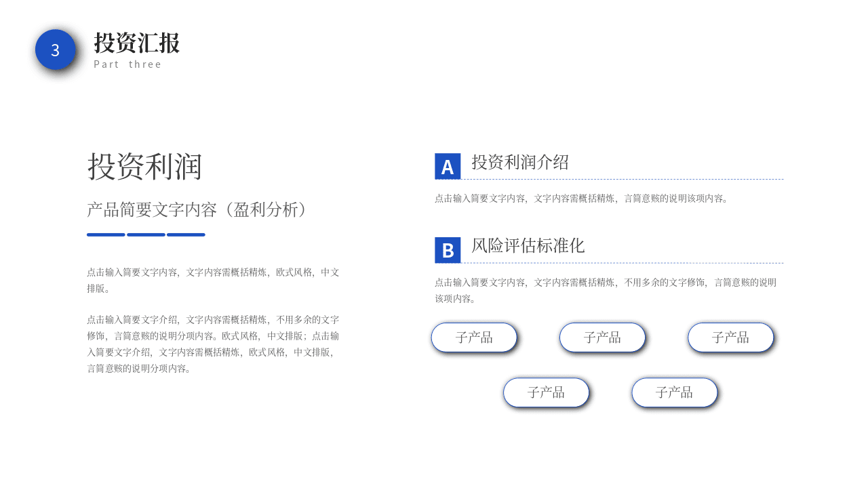Image resolution: width=868 pixels, height=488 pixels.
Task: Select the blue B letter badge
Action: coord(448,250)
